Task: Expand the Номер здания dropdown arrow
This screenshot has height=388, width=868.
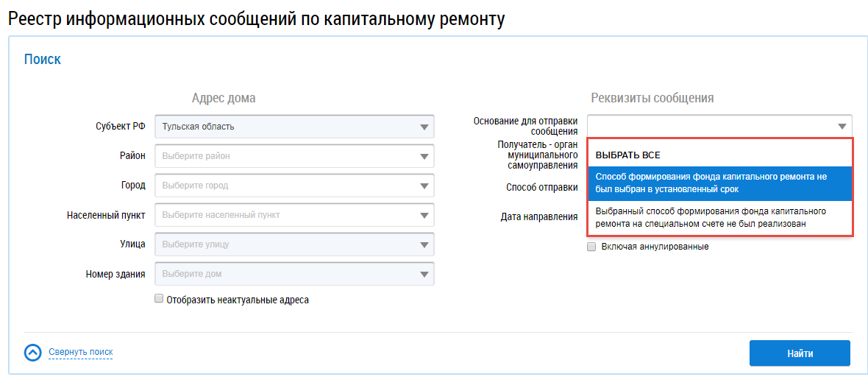Action: coord(424,275)
